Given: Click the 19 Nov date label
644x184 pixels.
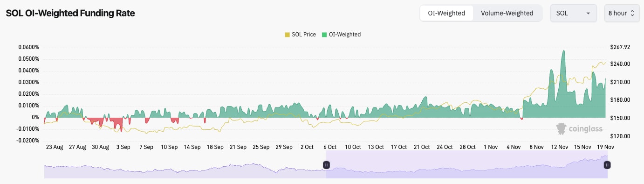Looking at the screenshot, I should [605, 147].
